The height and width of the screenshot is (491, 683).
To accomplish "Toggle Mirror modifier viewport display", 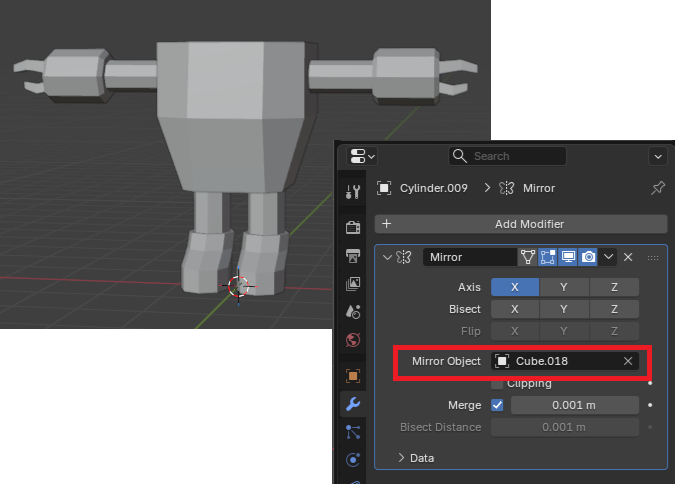I will click(x=568, y=257).
